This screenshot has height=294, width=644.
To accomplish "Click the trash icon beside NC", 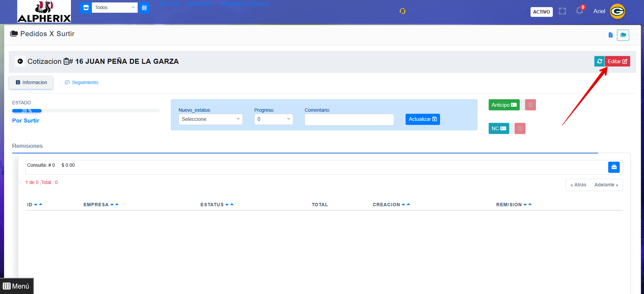I will [x=520, y=128].
